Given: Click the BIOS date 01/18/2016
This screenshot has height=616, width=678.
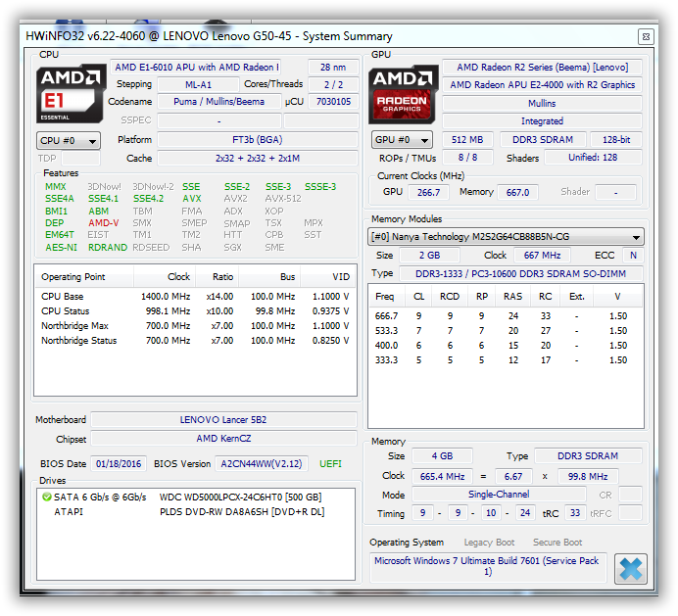Looking at the screenshot, I should (119, 464).
